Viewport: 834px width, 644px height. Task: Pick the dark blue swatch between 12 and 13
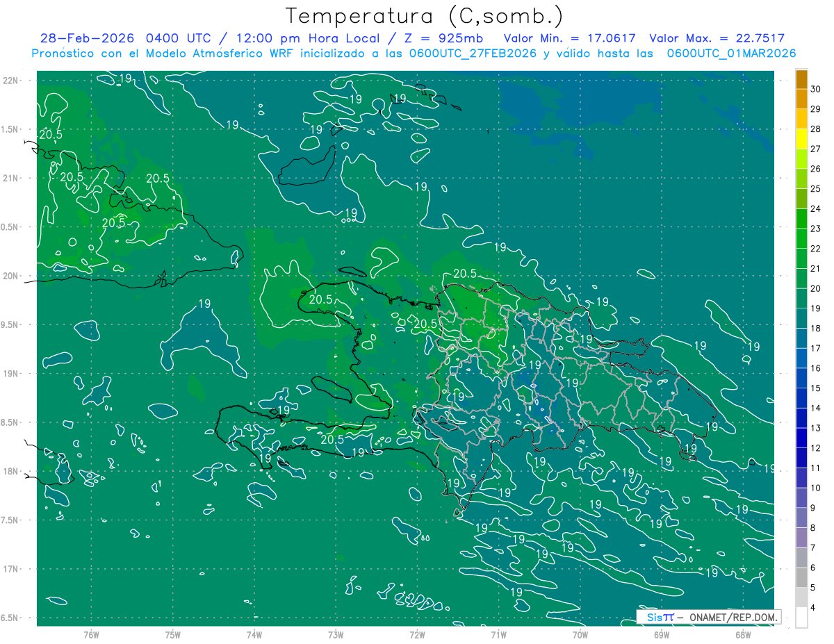coord(801,438)
